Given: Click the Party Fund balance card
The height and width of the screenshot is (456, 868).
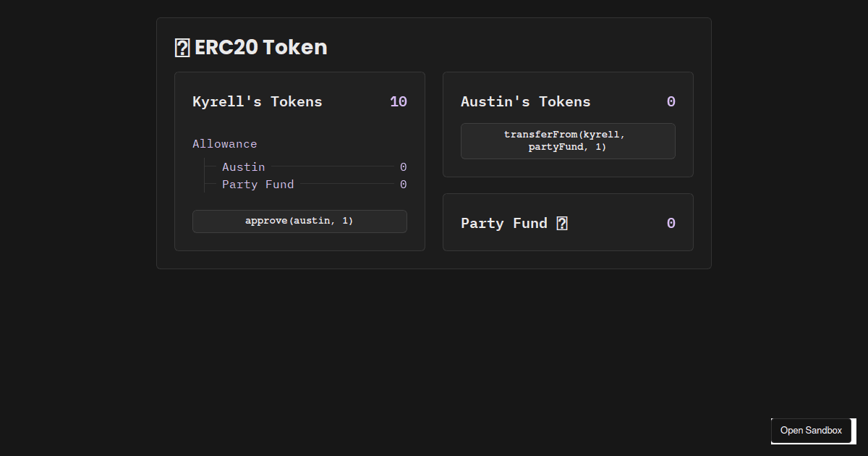Looking at the screenshot, I should [x=568, y=222].
